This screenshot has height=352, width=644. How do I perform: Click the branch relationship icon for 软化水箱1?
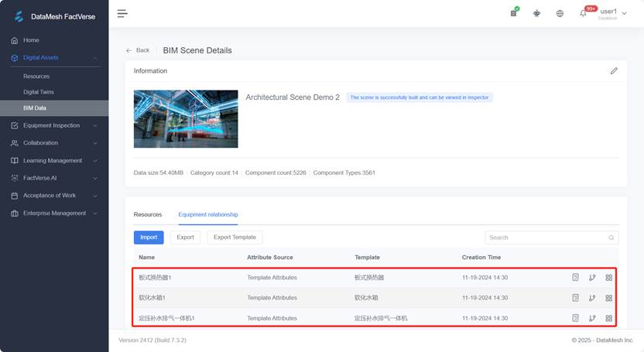[592, 298]
